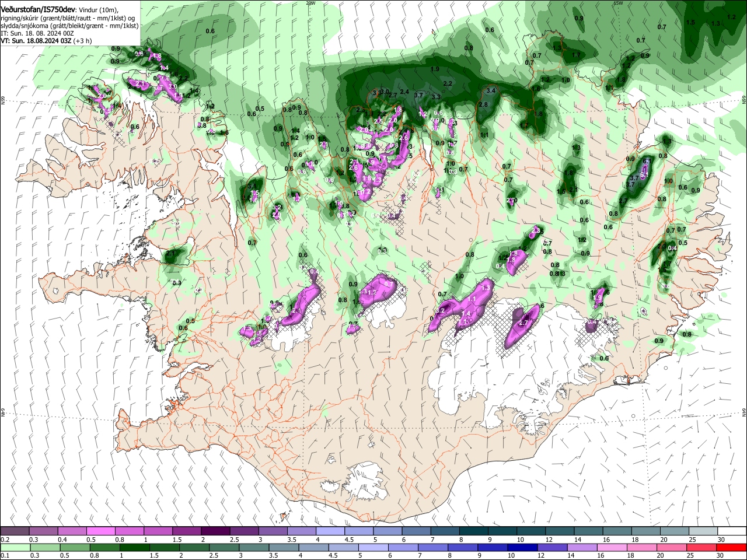The width and height of the screenshot is (747, 560).
Task: Click the 'VT: Sun. 18.08.2024 03Z' valid time
Action: (36, 41)
